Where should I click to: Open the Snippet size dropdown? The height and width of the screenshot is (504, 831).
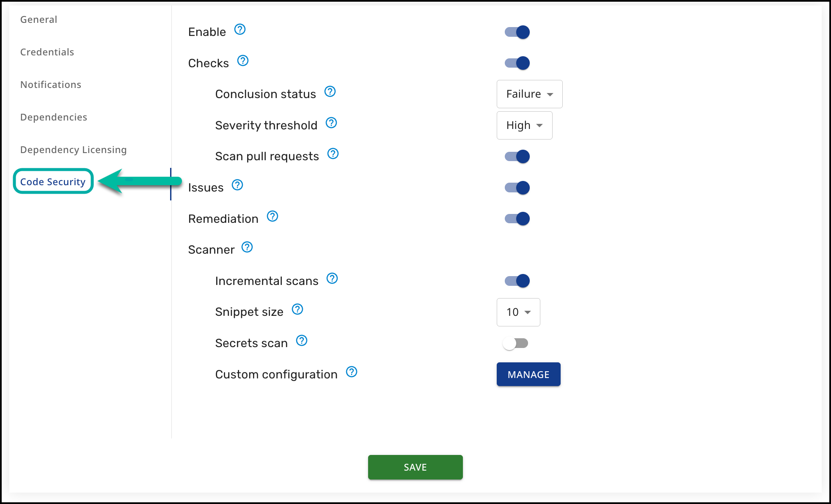point(518,312)
